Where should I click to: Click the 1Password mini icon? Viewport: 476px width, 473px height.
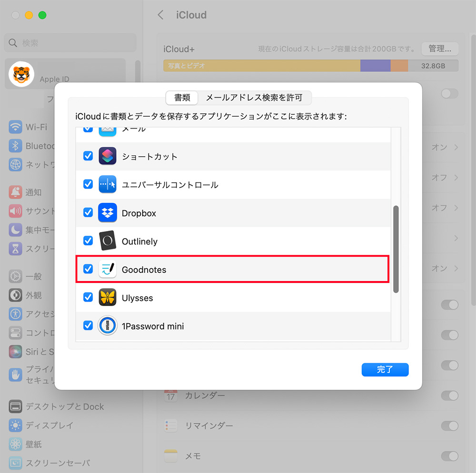click(108, 326)
